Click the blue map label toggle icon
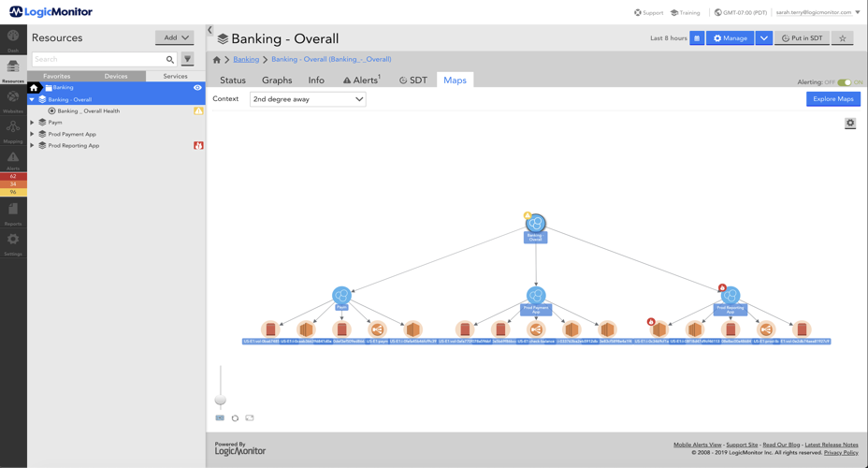 (x=220, y=418)
